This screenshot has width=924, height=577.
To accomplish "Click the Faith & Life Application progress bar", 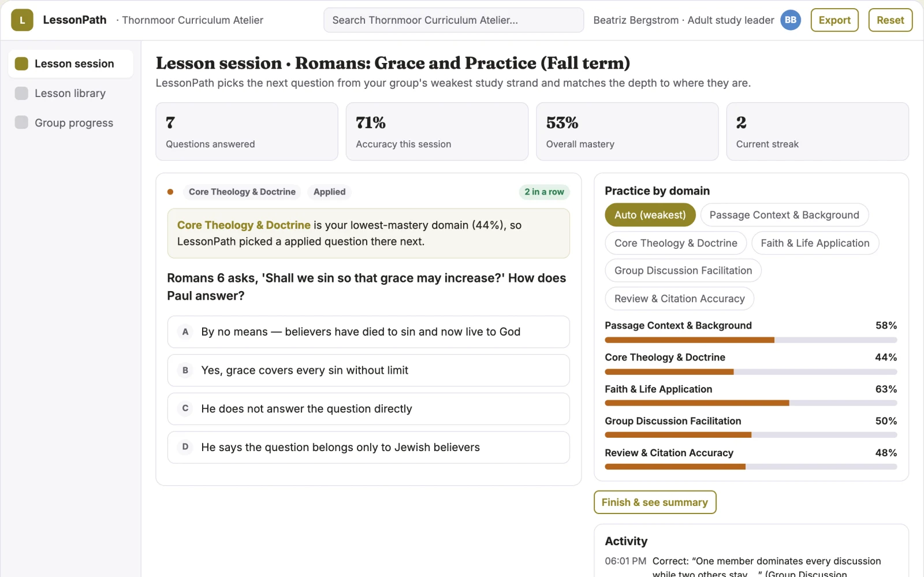I will 751,403.
